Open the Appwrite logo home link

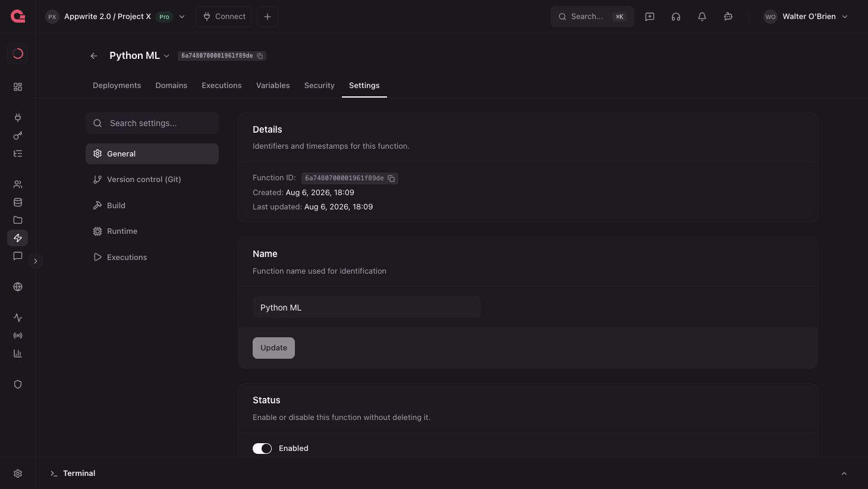[18, 17]
